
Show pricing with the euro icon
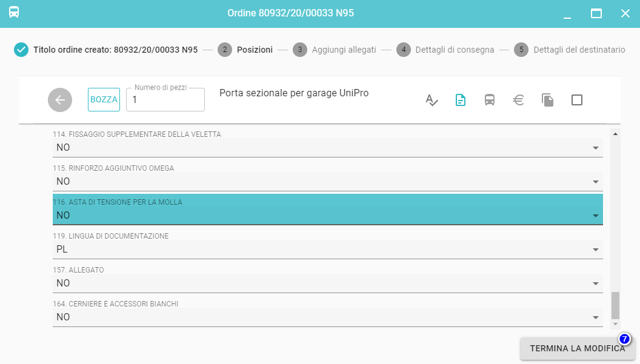click(519, 100)
